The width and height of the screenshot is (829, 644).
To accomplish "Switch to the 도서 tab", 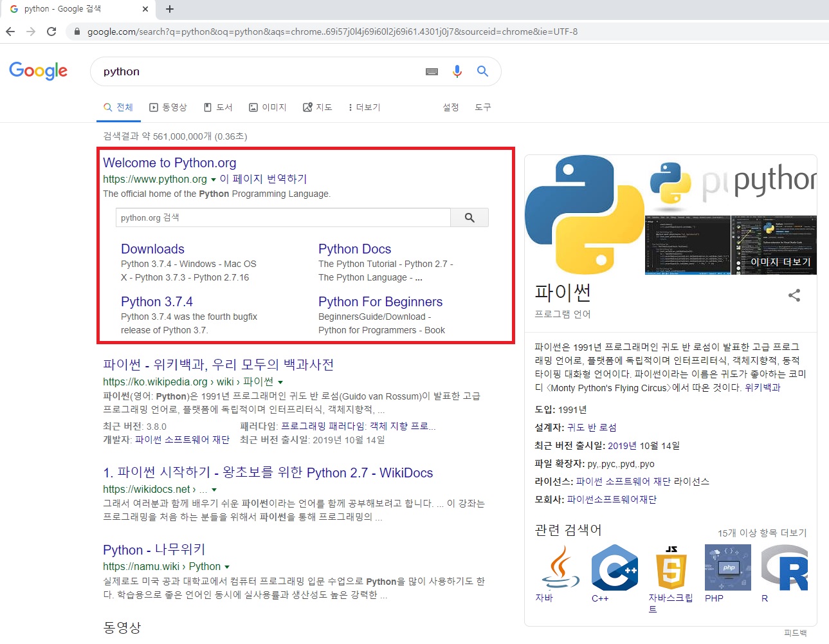I will (x=218, y=107).
